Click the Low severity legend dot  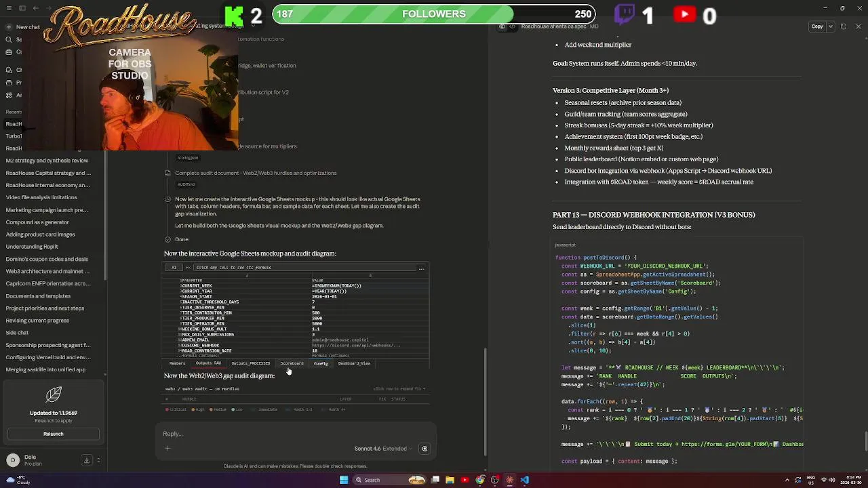[x=233, y=409]
